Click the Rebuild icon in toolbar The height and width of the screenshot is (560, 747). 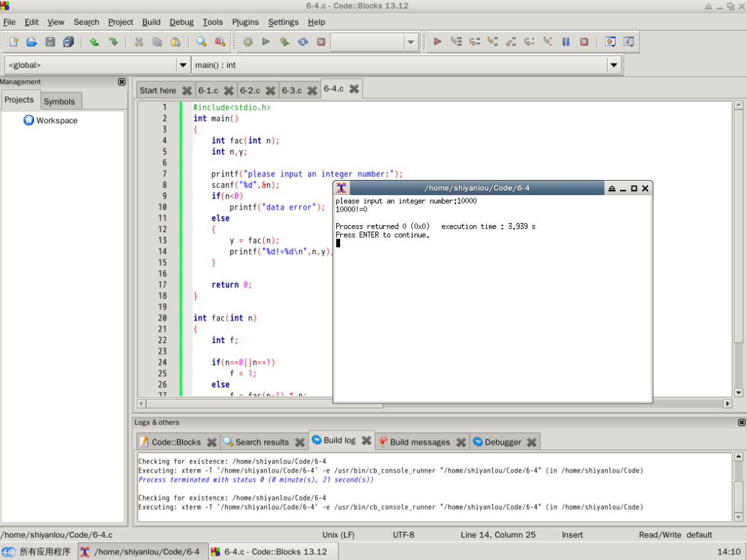[303, 42]
